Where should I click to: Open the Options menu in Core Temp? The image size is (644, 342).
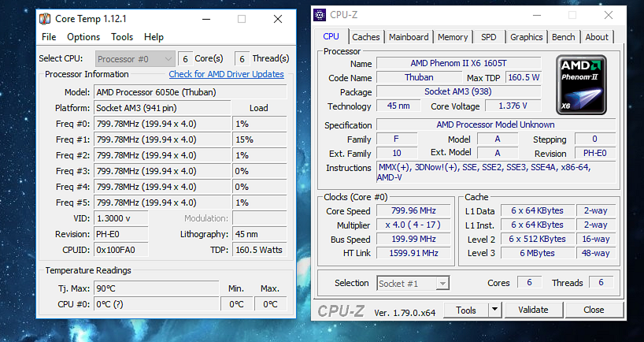pyautogui.click(x=83, y=37)
